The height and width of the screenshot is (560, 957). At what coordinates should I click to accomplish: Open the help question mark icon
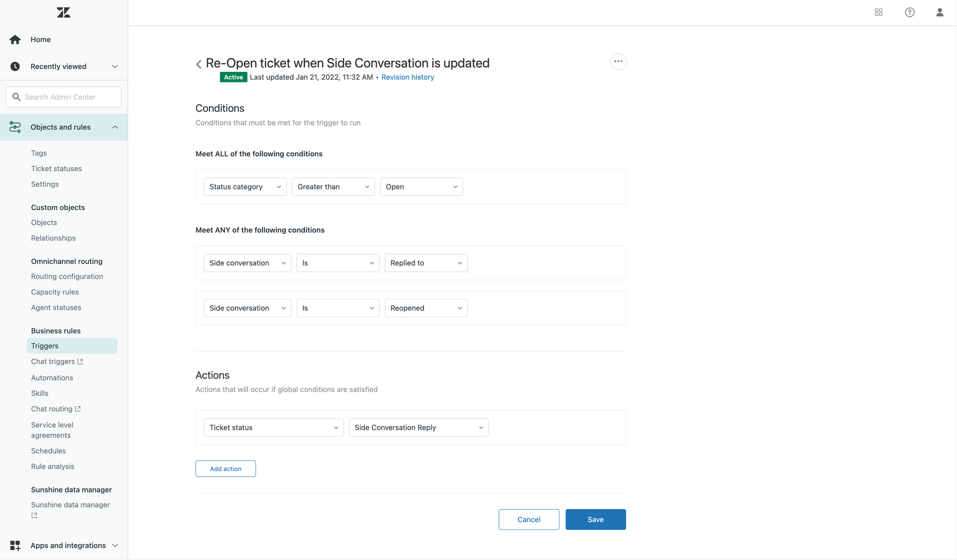click(x=910, y=12)
